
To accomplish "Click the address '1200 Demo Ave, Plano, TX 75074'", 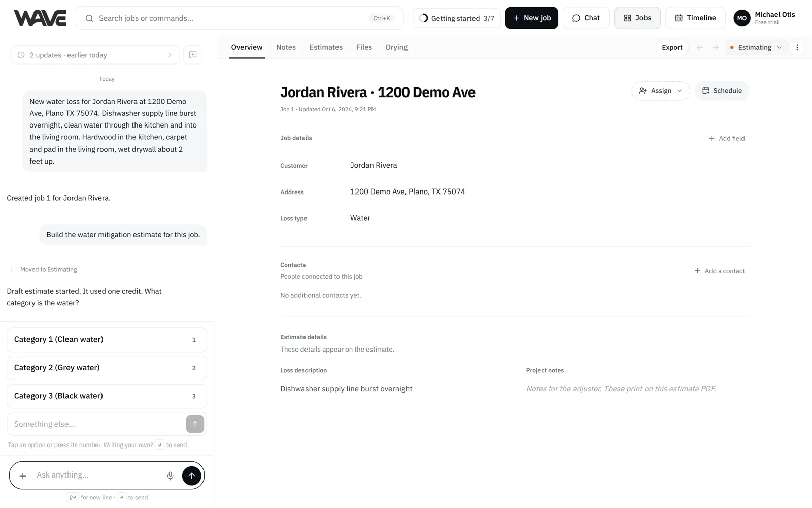I will pyautogui.click(x=408, y=192).
